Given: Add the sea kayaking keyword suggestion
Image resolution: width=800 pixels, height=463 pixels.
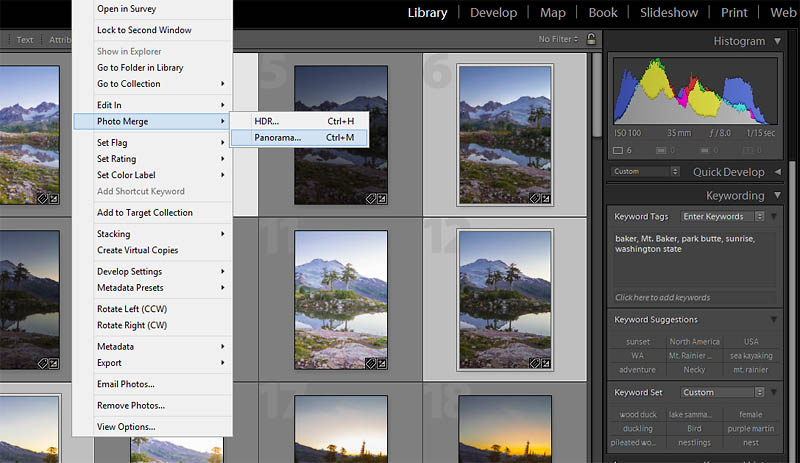Looking at the screenshot, I should (751, 355).
